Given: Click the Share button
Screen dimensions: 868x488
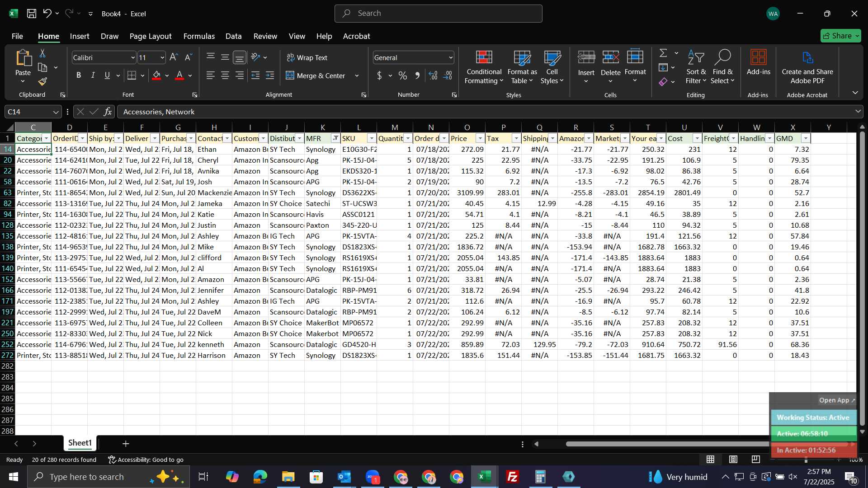Looking at the screenshot, I should point(841,36).
